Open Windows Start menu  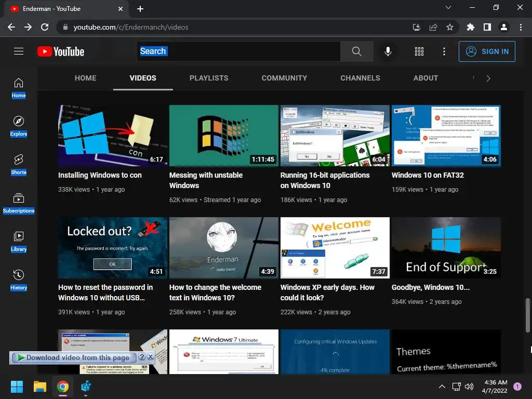point(17,387)
